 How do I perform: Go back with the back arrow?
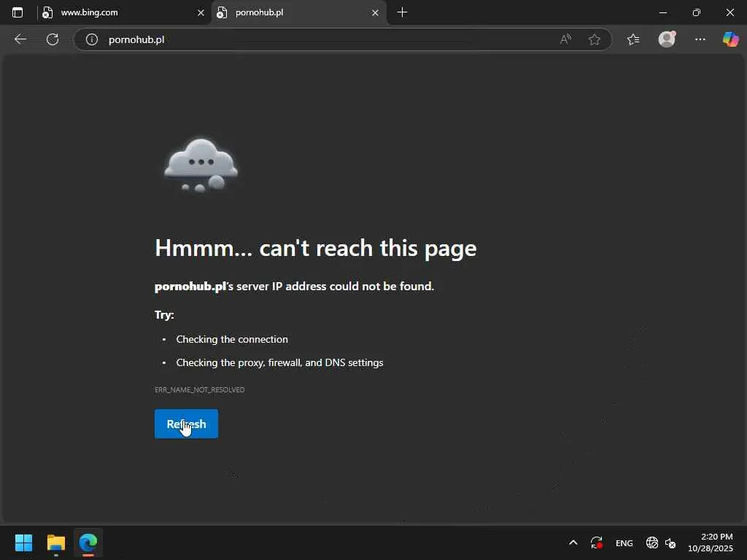click(x=20, y=39)
